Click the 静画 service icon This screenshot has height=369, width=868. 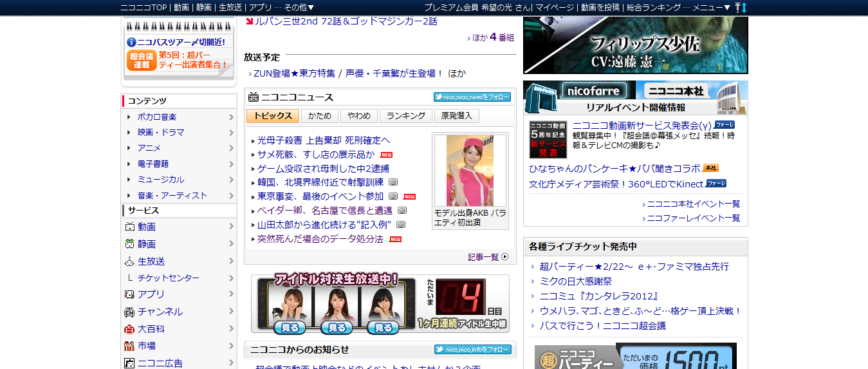tap(129, 244)
